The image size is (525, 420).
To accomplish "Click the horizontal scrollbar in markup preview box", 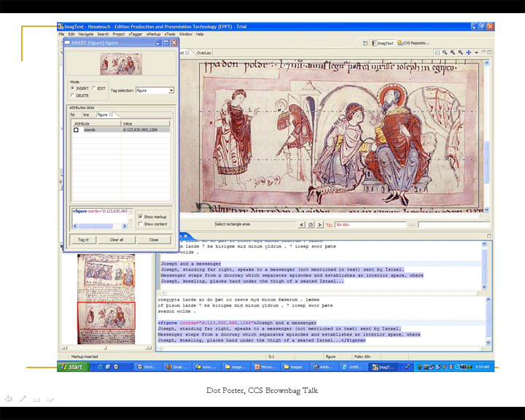I will (x=100, y=226).
